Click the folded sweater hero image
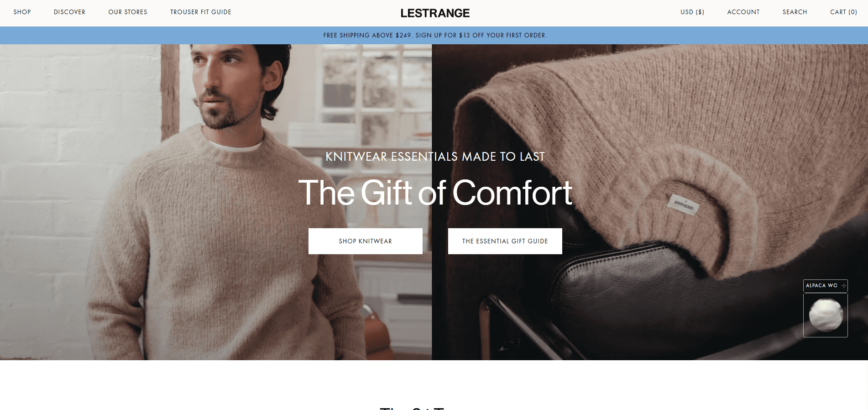The height and width of the screenshot is (410, 868). click(x=650, y=202)
